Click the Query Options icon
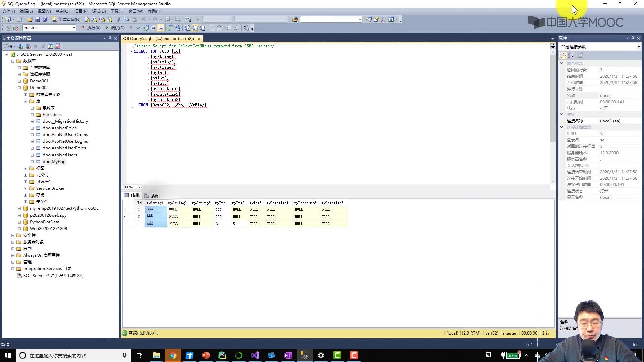The image size is (644, 362). (x=153, y=28)
